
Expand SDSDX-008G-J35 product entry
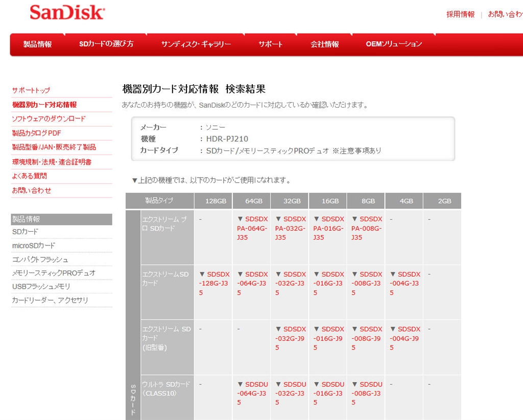[367, 283]
